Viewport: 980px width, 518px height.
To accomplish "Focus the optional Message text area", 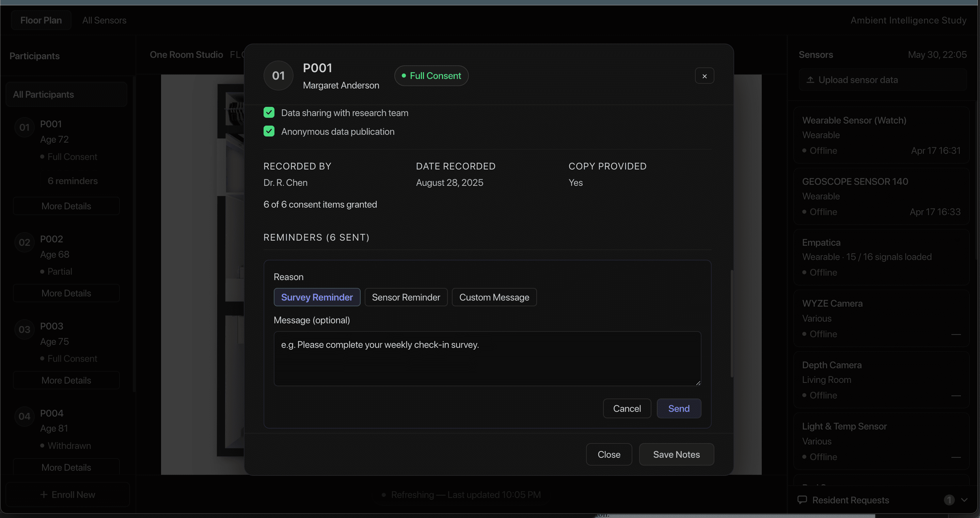I will [487, 359].
